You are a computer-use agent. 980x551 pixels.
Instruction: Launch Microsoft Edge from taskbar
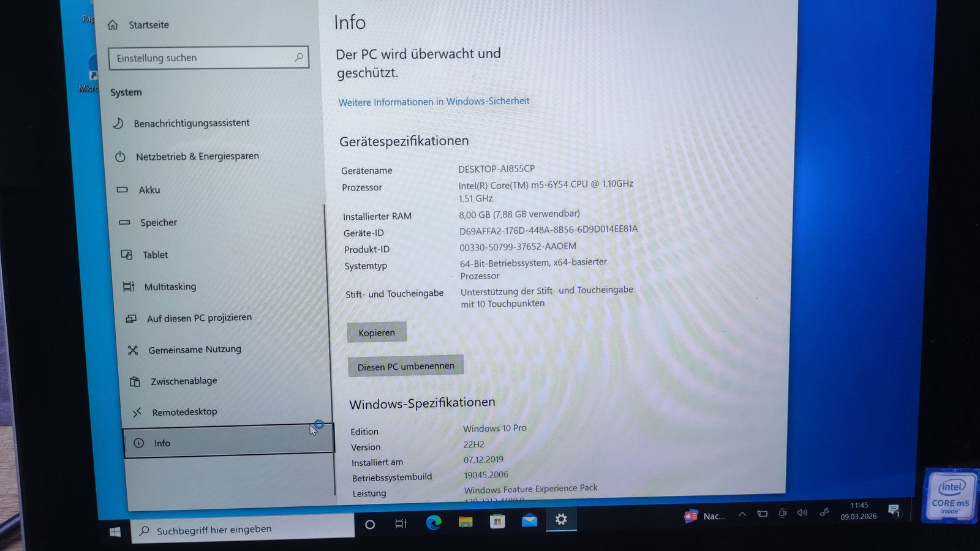click(x=434, y=522)
